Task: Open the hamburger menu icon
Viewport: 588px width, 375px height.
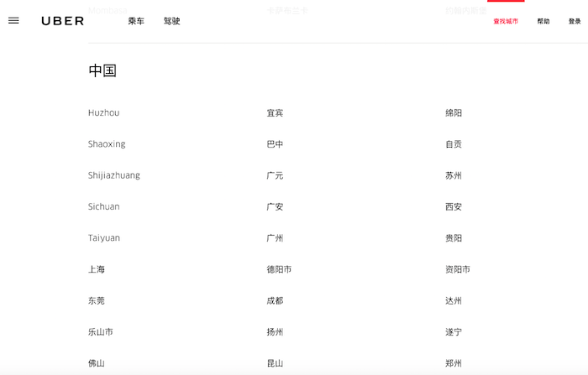Action: point(13,21)
